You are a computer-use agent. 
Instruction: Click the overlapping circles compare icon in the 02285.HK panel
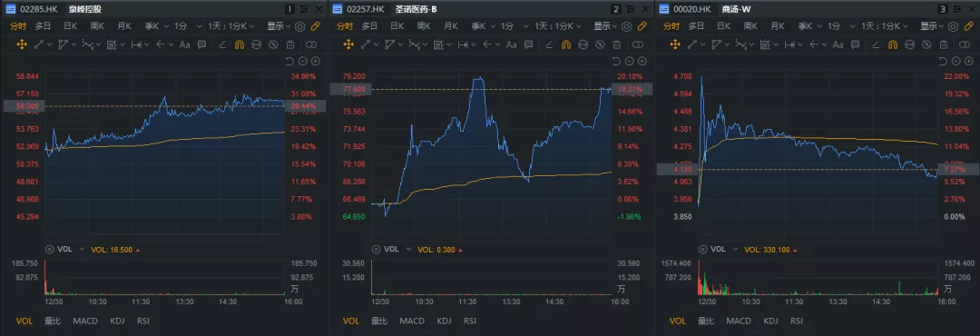coord(310,44)
